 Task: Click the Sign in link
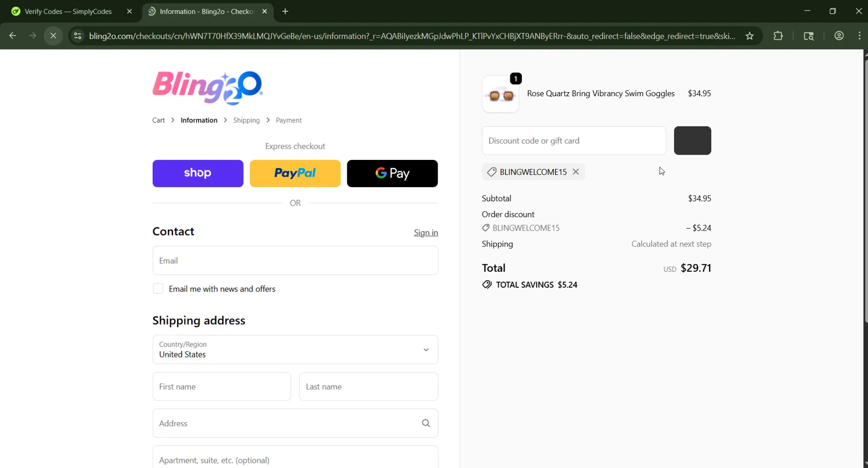pyautogui.click(x=426, y=232)
